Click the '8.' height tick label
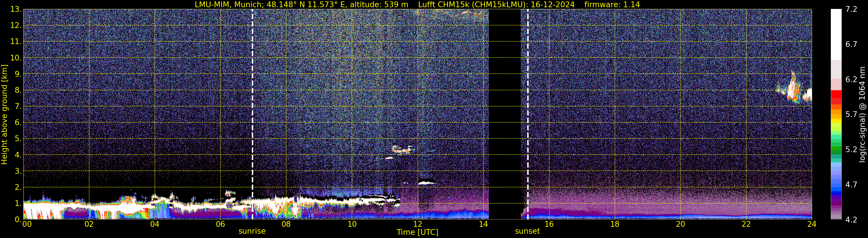 18,90
